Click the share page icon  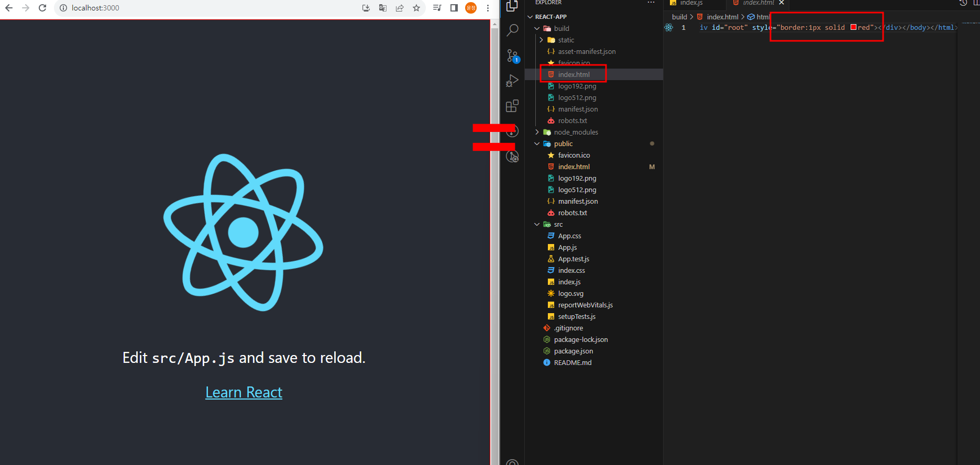point(400,8)
